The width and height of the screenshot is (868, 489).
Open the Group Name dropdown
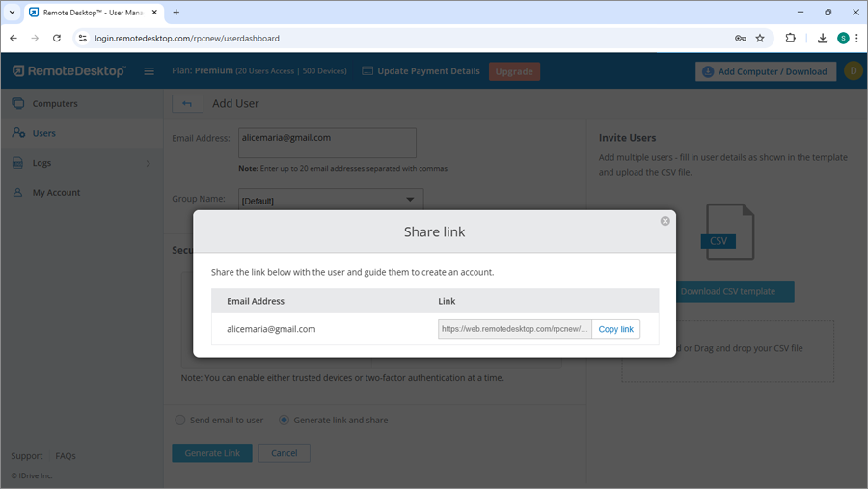[x=331, y=200]
